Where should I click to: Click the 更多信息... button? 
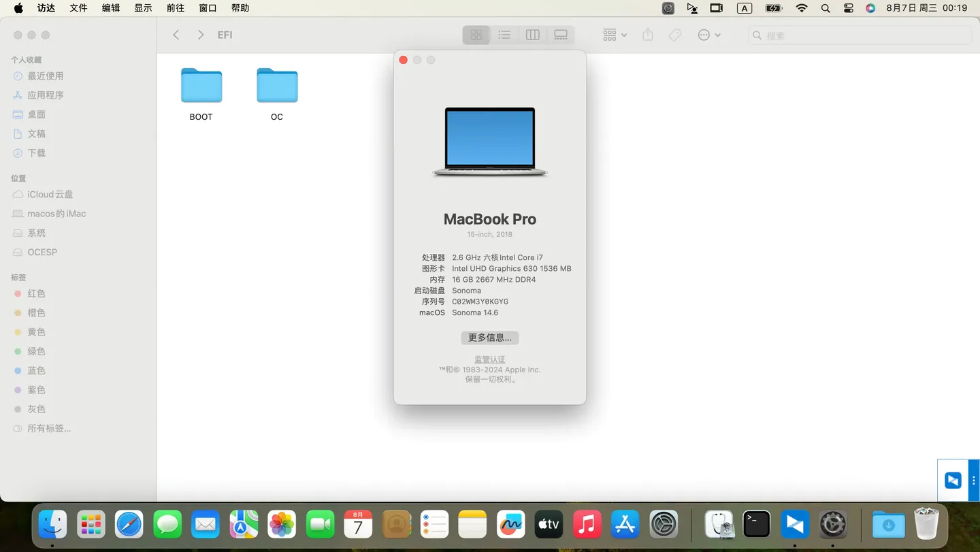(x=490, y=338)
